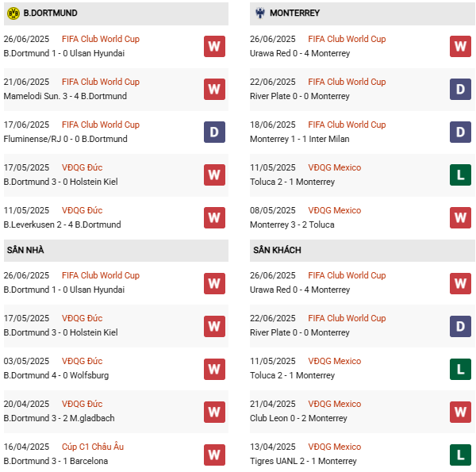The width and height of the screenshot is (476, 472).
Task: Open VĐQG Mexico link for Monterrey 3-2 Toluca
Action: coord(334,210)
